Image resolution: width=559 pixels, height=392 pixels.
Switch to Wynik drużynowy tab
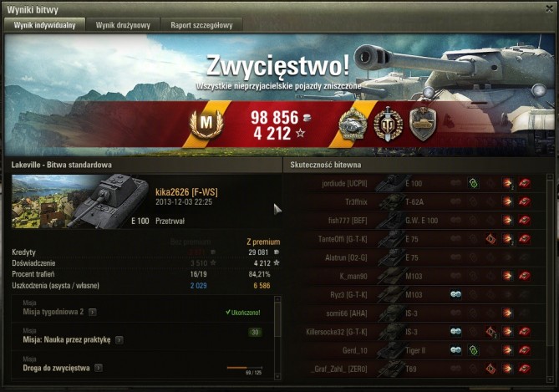[x=123, y=25]
